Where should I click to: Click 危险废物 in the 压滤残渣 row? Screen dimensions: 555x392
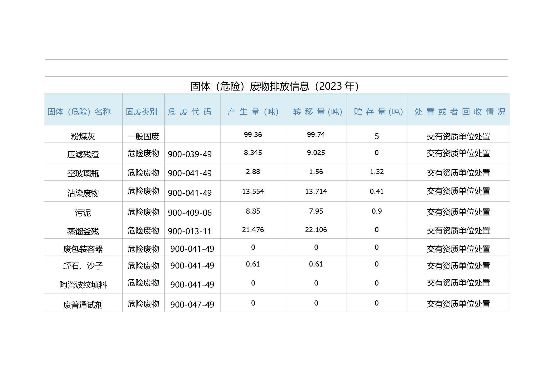tap(143, 153)
